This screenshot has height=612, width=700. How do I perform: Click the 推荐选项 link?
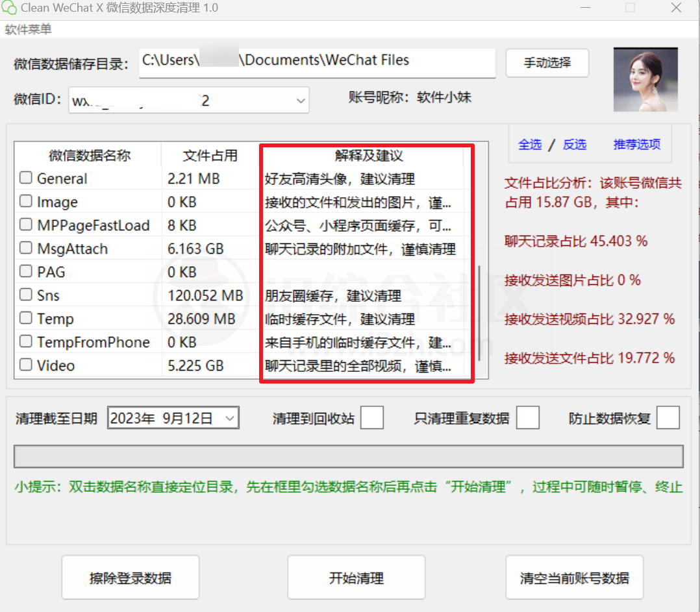pos(637,144)
